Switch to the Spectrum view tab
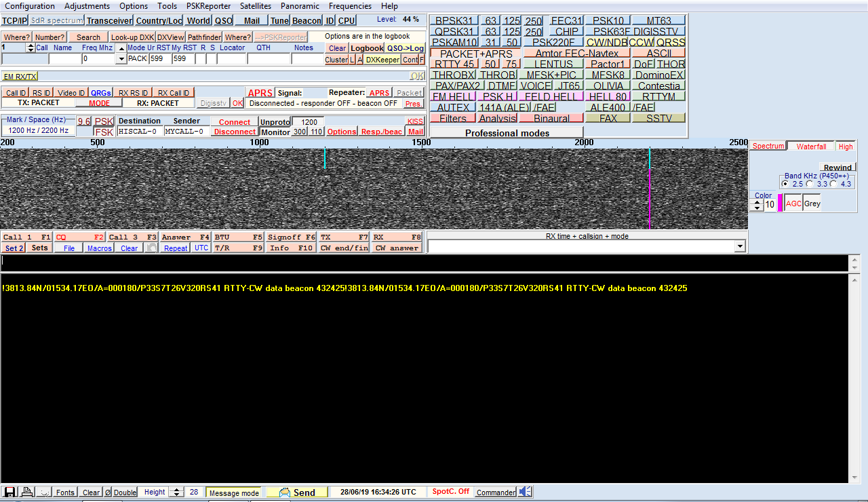Viewport: 868px width, 502px height. tap(768, 147)
